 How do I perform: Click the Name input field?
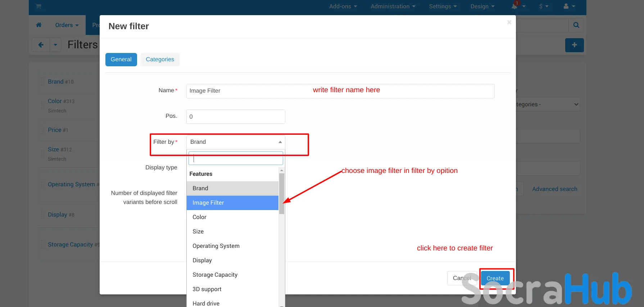(340, 91)
